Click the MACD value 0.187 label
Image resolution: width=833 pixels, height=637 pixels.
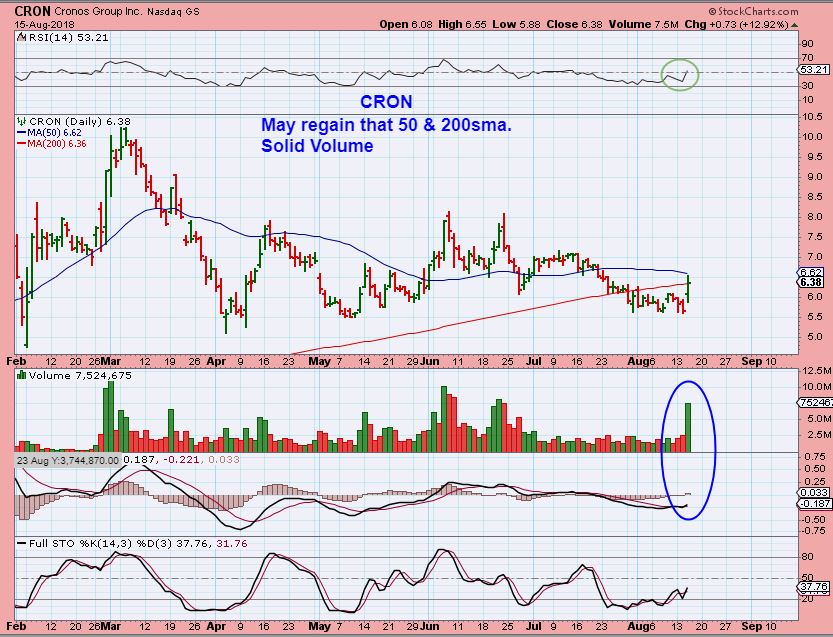(x=140, y=460)
